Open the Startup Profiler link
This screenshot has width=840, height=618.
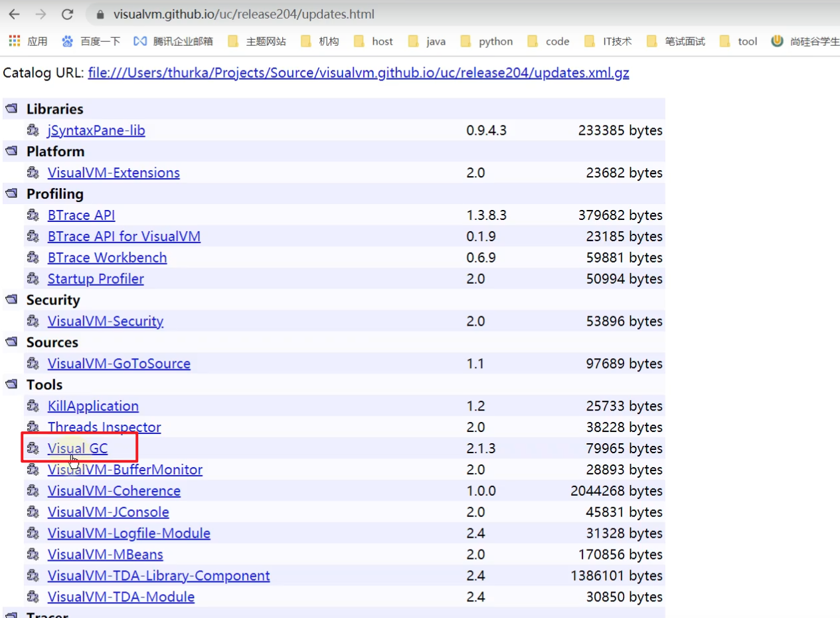pyautogui.click(x=96, y=279)
